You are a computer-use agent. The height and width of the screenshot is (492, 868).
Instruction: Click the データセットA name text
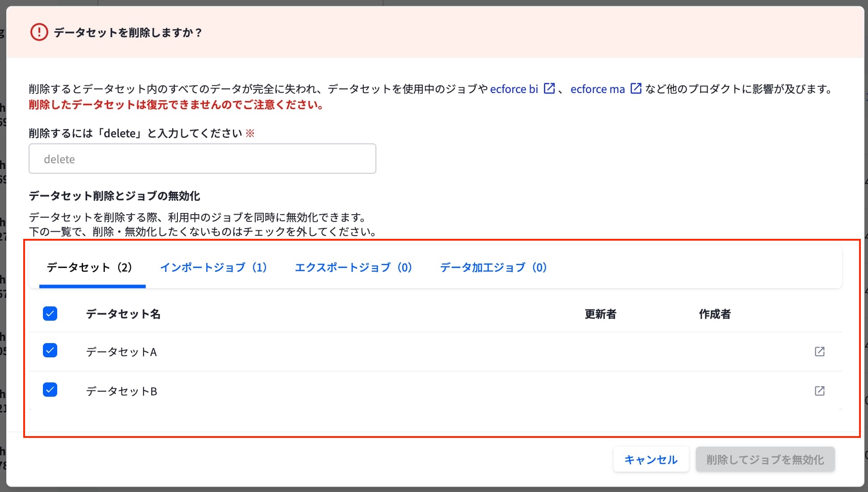(x=122, y=352)
